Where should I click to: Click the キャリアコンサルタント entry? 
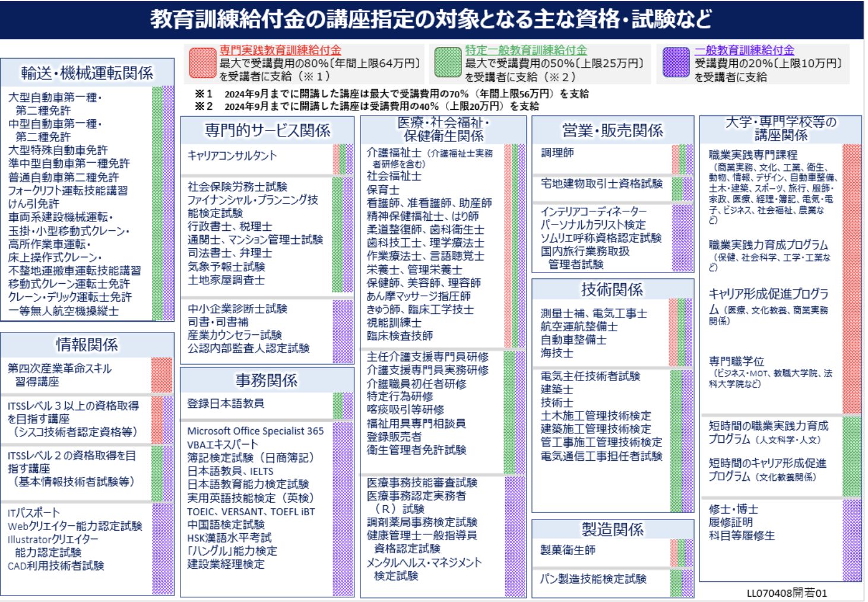tap(232, 156)
